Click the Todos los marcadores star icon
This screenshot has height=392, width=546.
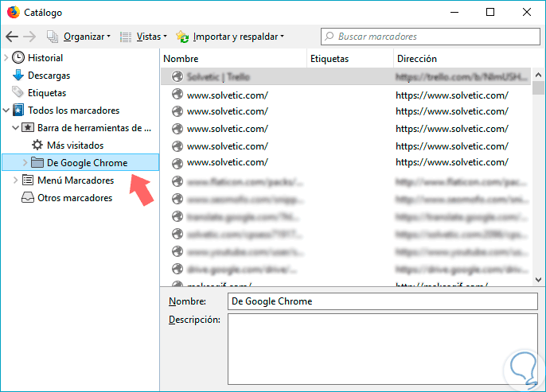[18, 111]
